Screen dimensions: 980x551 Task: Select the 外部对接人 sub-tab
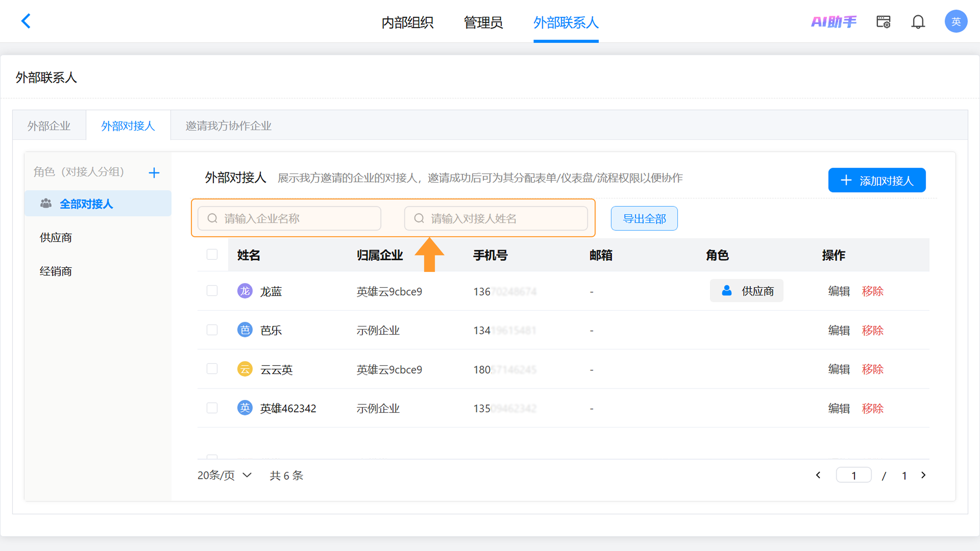coord(128,126)
